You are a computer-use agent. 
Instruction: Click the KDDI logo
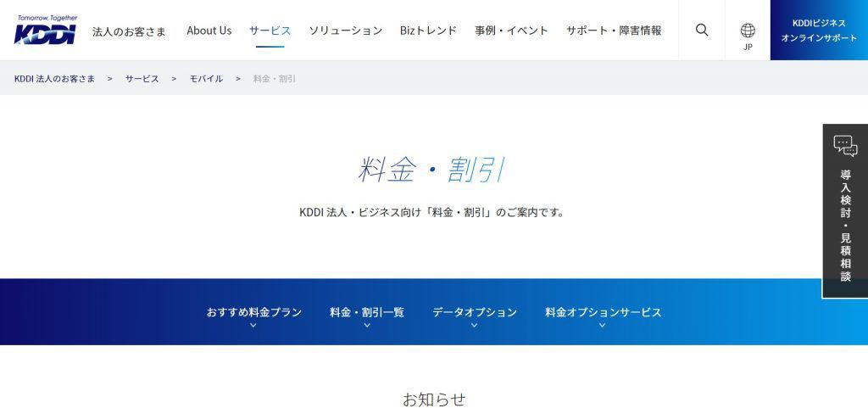(46, 30)
